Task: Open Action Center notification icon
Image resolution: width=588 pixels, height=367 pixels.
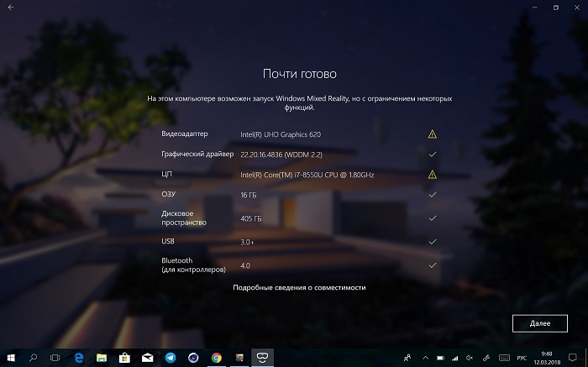Action: point(573,358)
